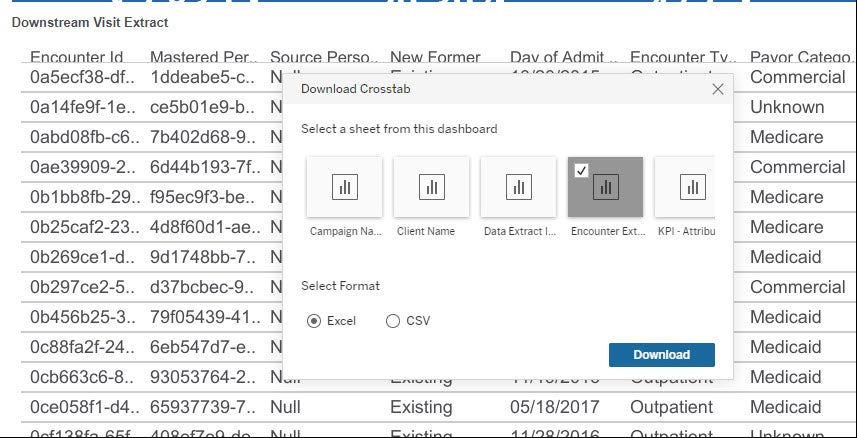Click the Encounter Id column header
The image size is (857, 438).
(76, 58)
